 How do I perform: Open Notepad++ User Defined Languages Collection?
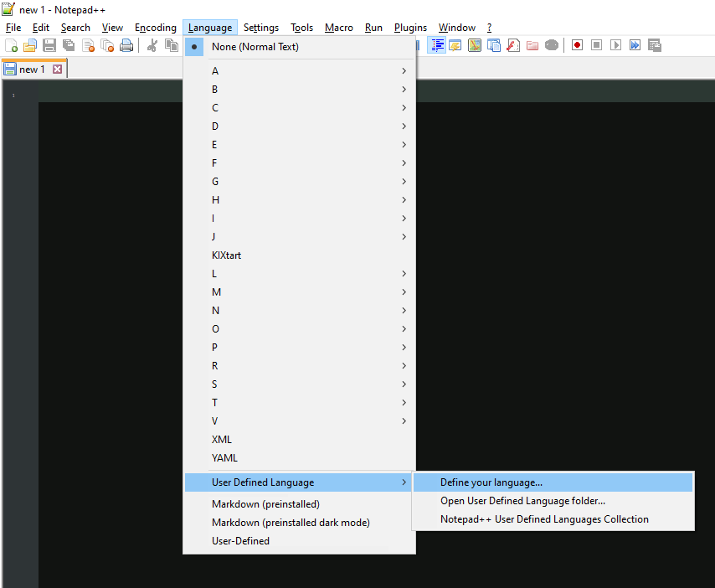click(x=553, y=519)
